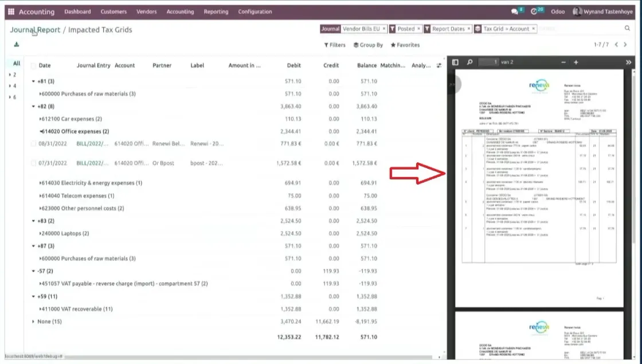Open the Accounting menu item
Viewport: 642px width, 364px height.
(x=180, y=11)
